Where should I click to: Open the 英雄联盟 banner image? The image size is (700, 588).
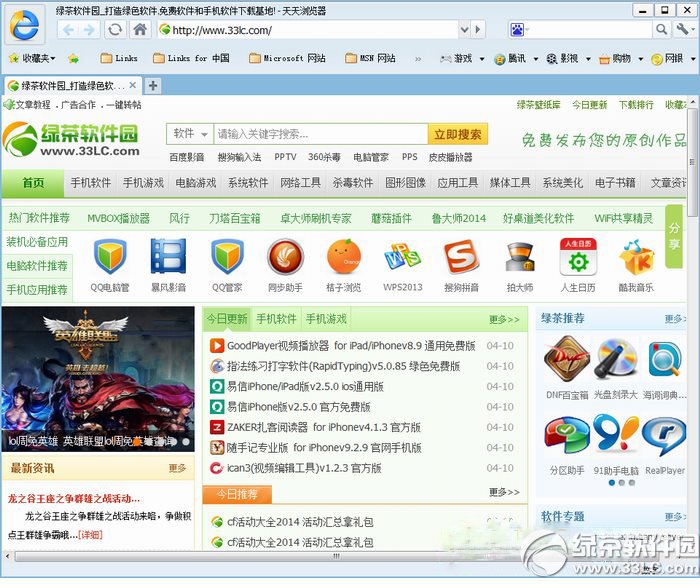click(98, 379)
